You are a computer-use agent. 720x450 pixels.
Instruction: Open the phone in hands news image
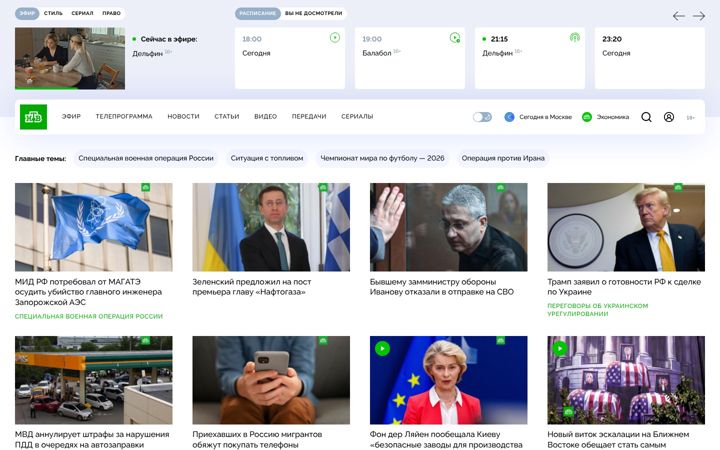tap(271, 380)
